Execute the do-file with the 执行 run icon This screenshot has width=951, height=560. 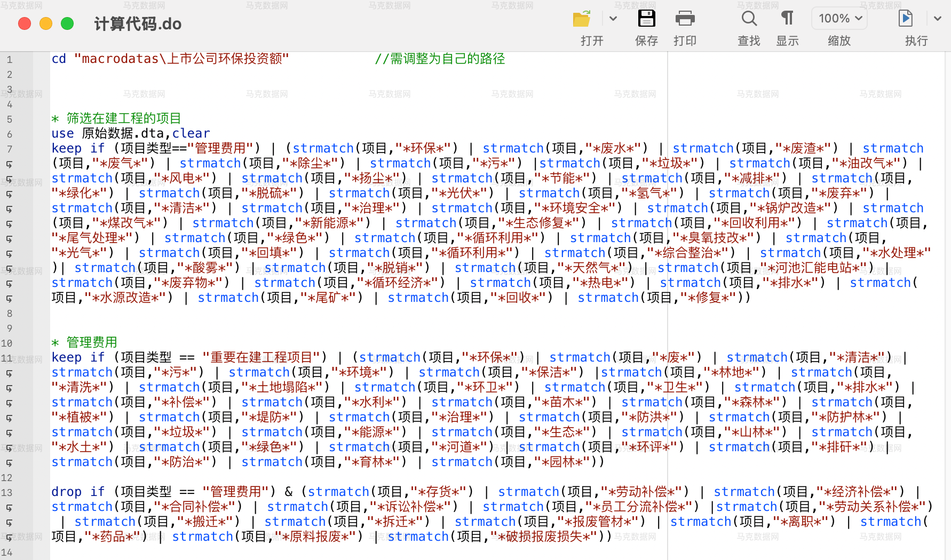coord(906,18)
